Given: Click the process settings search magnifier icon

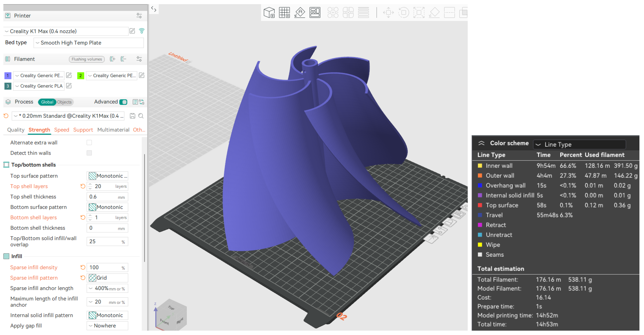Looking at the screenshot, I should pyautogui.click(x=141, y=116).
